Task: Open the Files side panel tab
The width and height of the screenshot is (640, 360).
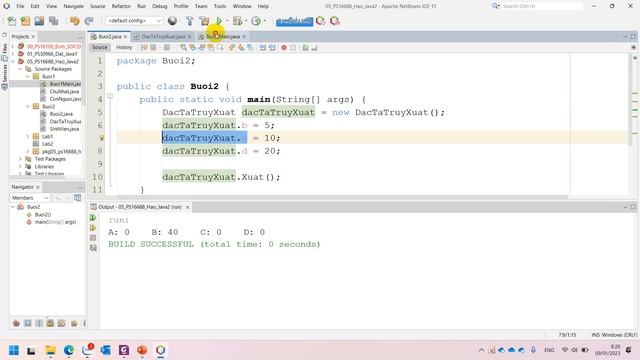Action: click(4, 53)
